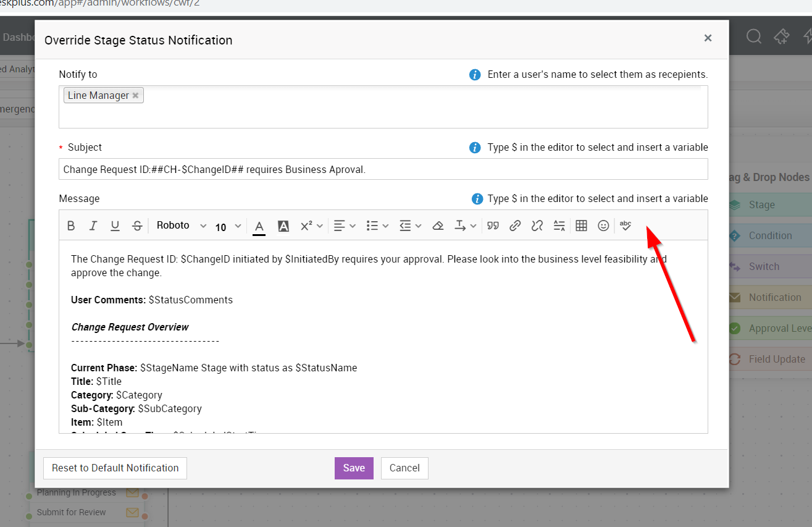Click the 'Change Request Overview' heading text
Screen dimensions: 812x527
click(x=130, y=327)
